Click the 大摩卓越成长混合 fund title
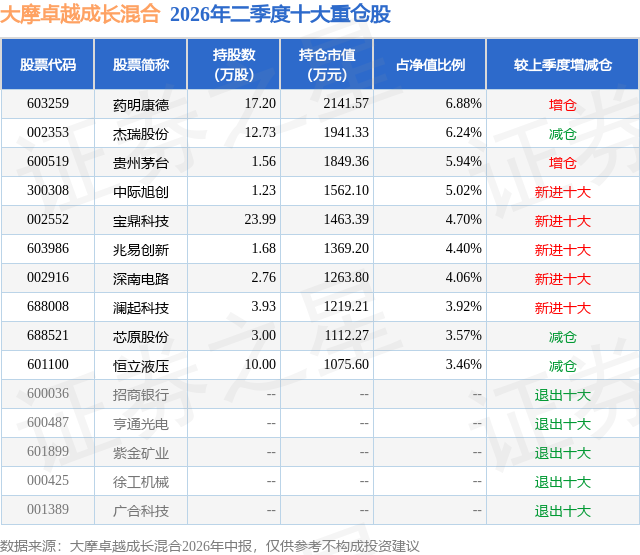This screenshot has height=555, width=640. (80, 14)
